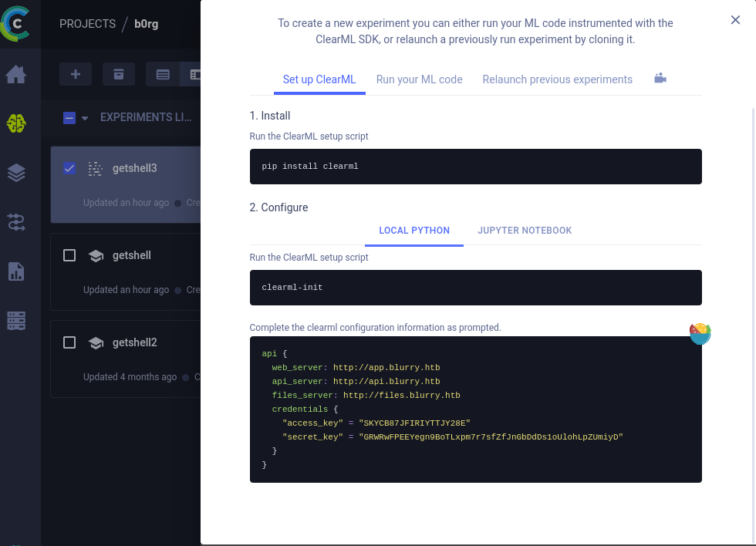Click the getshell2 experiment type icon
Image resolution: width=756 pixels, height=546 pixels.
[96, 343]
